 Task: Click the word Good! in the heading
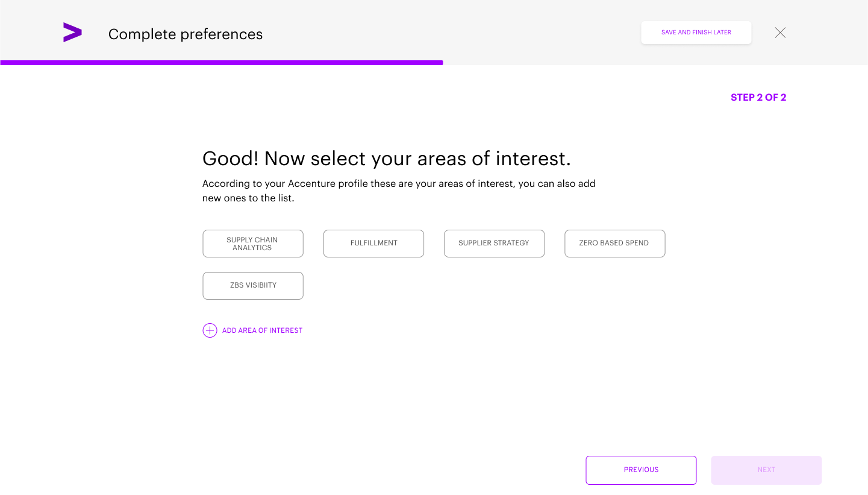pyautogui.click(x=230, y=159)
